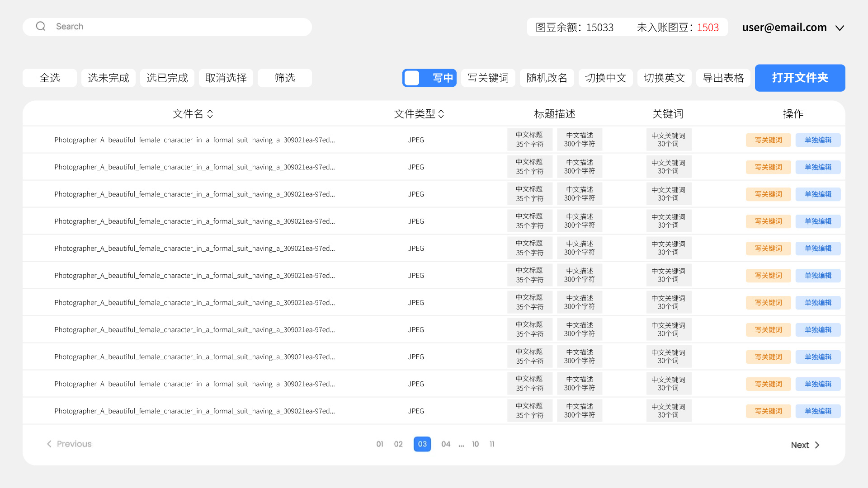
Task: Click the Previous page chevron
Action: 49,444
